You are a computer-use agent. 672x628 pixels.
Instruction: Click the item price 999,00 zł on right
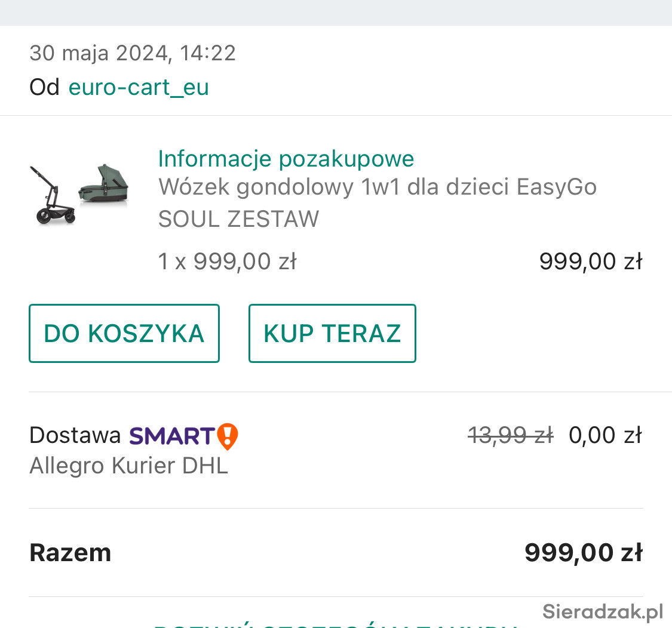pos(590,261)
